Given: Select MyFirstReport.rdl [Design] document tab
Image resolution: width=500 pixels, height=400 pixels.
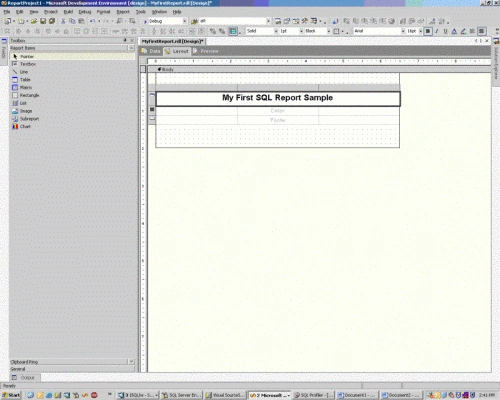Looking at the screenshot, I should click(172, 41).
